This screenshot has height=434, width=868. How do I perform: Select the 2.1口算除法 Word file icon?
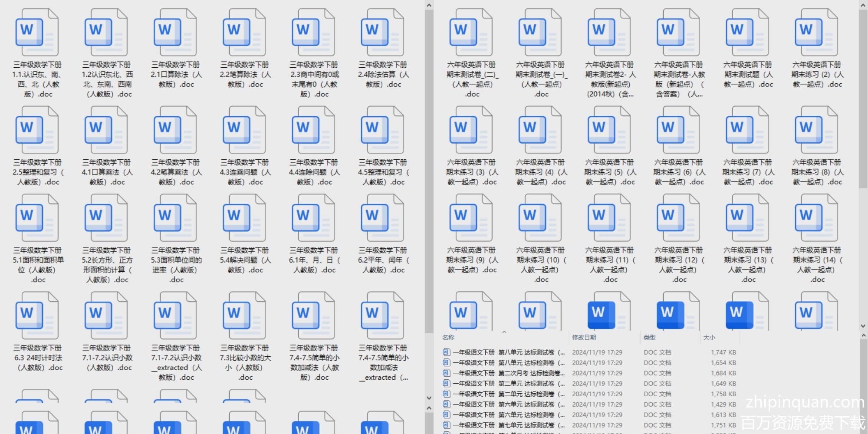pyautogui.click(x=175, y=33)
